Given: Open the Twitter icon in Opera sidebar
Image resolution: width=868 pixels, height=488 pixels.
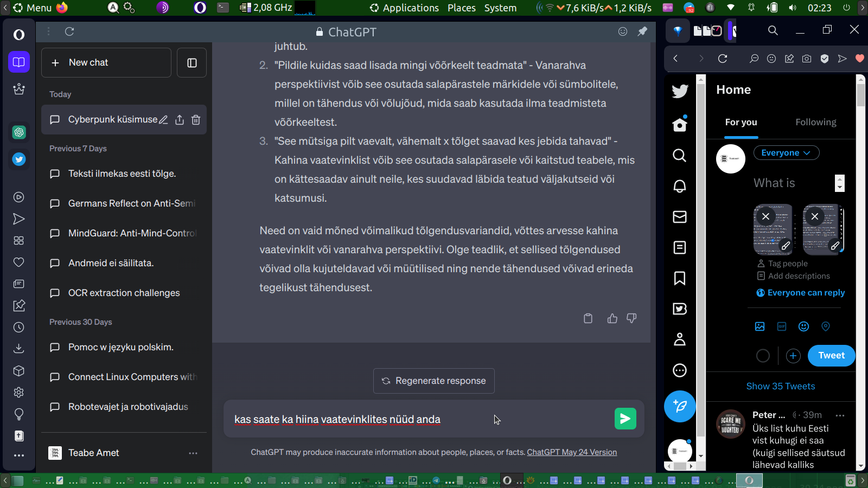Looking at the screenshot, I should pos(19,159).
